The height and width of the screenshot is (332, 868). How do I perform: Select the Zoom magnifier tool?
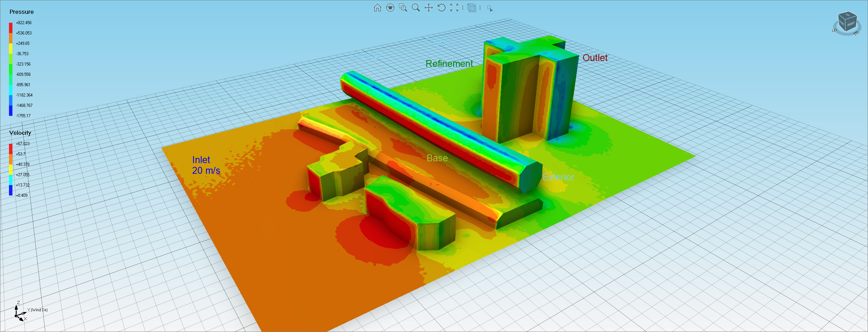(x=416, y=8)
